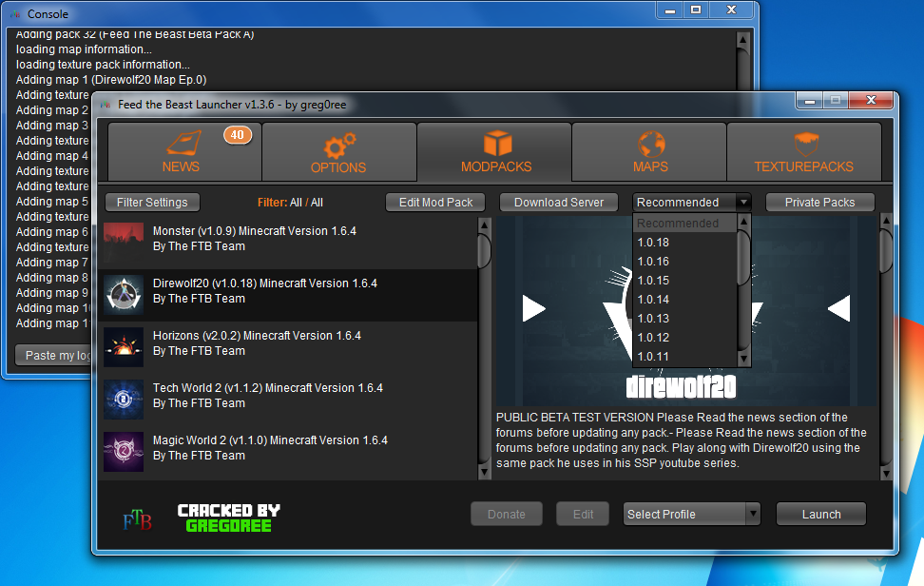924x586 pixels.
Task: Click the Tech World 2 modpack icon
Action: click(x=124, y=400)
